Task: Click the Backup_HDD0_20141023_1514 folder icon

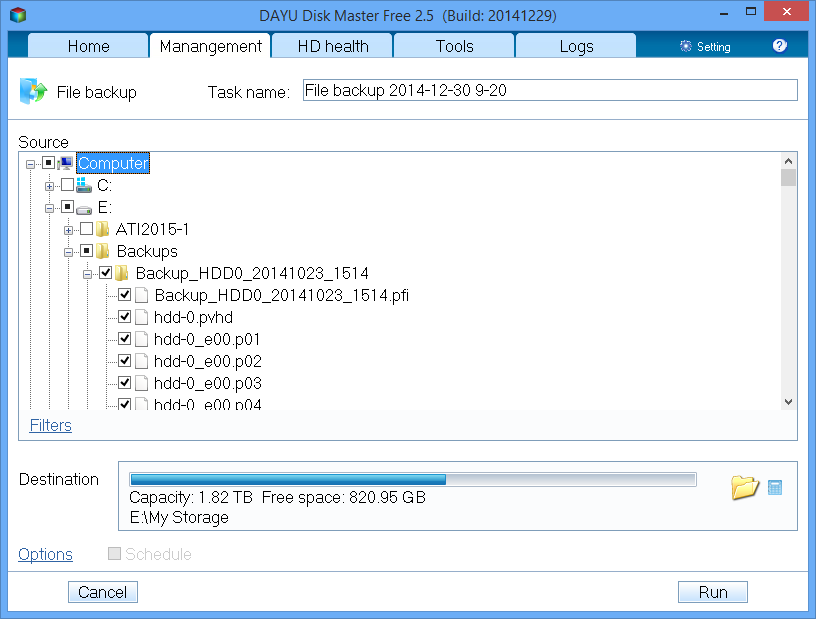Action: [122, 273]
